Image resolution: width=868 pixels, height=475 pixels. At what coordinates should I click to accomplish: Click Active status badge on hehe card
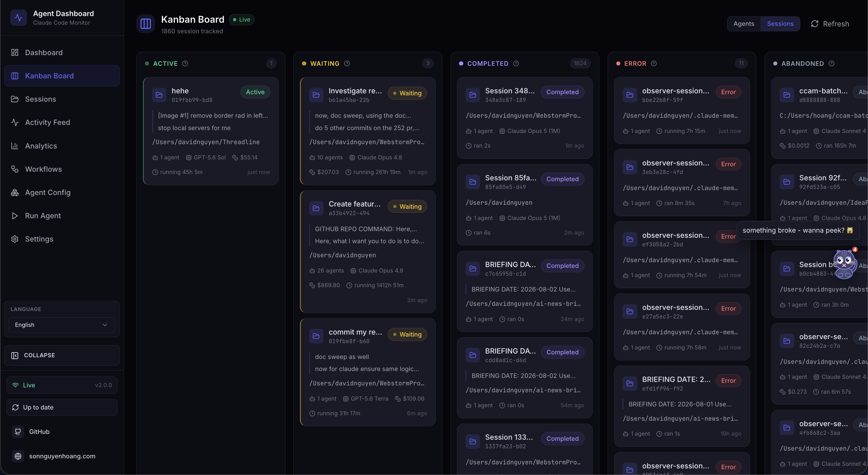tap(255, 92)
